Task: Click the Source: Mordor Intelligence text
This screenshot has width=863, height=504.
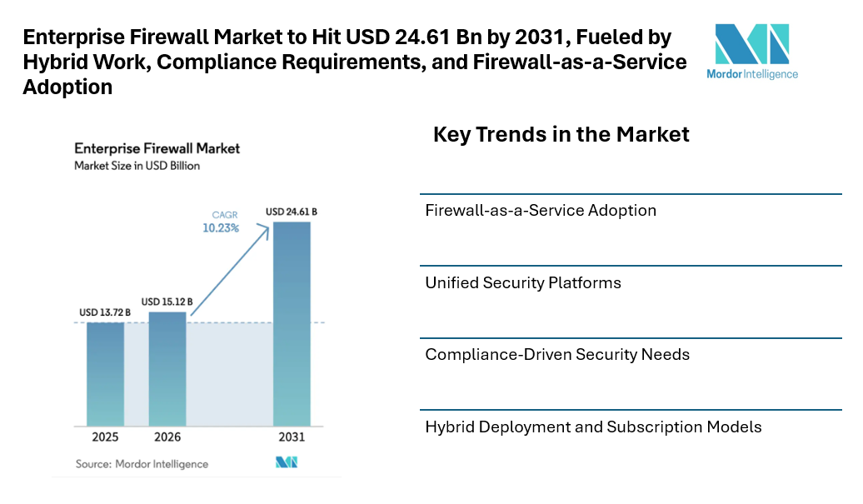Action: [x=142, y=463]
